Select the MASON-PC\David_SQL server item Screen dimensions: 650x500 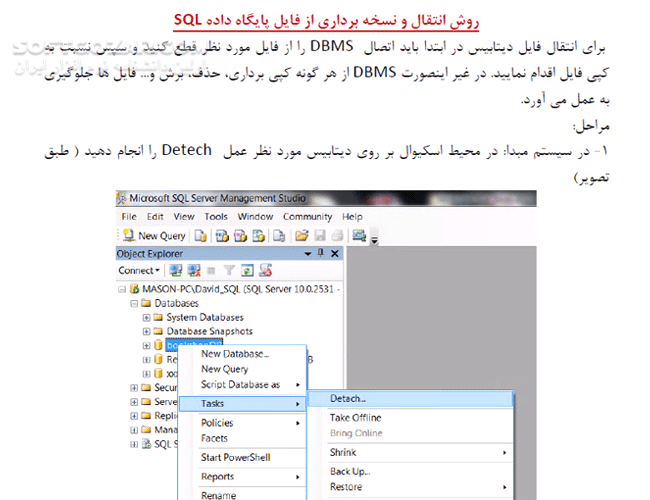[x=240, y=289]
